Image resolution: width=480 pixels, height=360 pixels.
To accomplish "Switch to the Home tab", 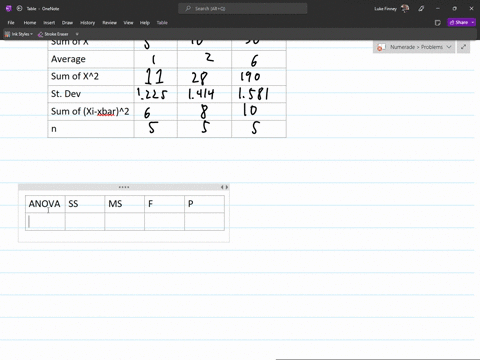I will click(x=30, y=23).
